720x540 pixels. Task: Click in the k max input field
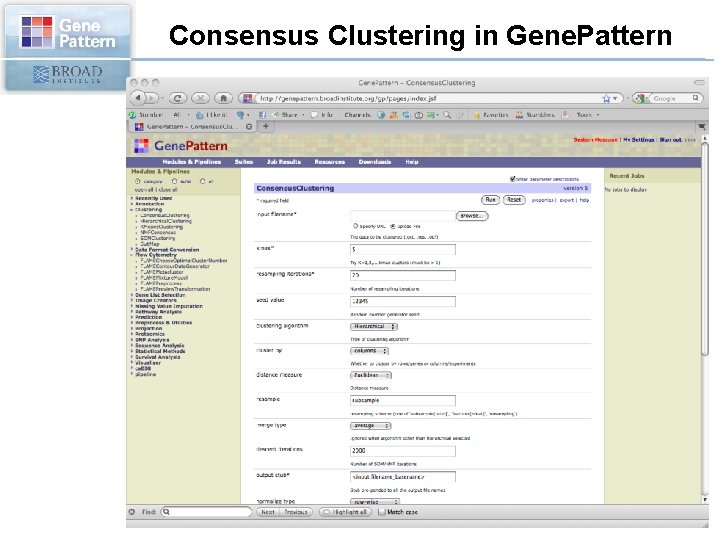coord(403,249)
